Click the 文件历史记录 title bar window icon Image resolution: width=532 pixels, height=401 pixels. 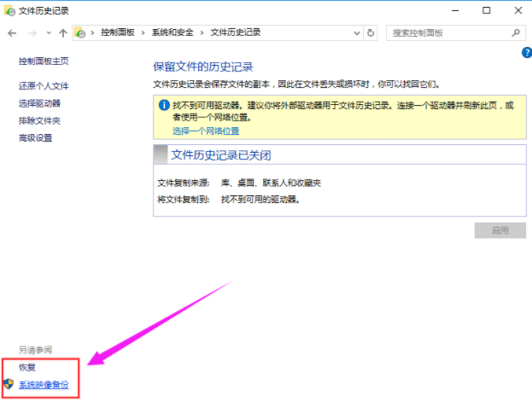(x=9, y=10)
